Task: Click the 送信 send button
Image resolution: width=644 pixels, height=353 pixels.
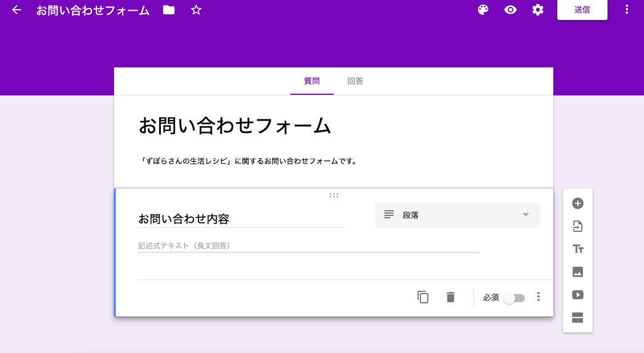Action: (x=582, y=10)
